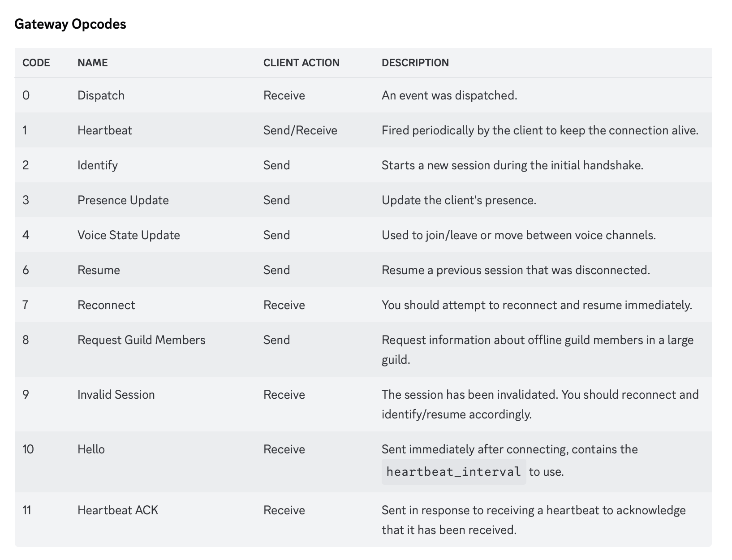This screenshot has width=732, height=560.
Task: Select the Reconnect name cell
Action: click(x=106, y=305)
